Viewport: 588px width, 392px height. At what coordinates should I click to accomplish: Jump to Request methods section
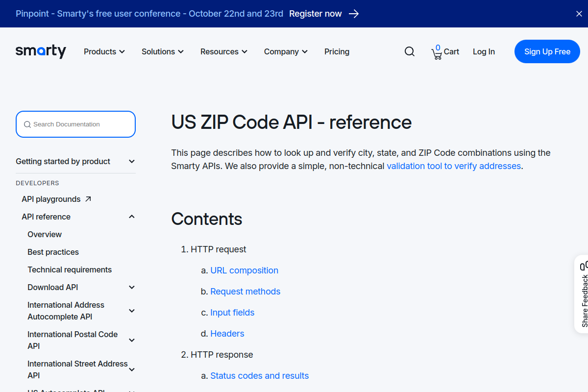245,292
